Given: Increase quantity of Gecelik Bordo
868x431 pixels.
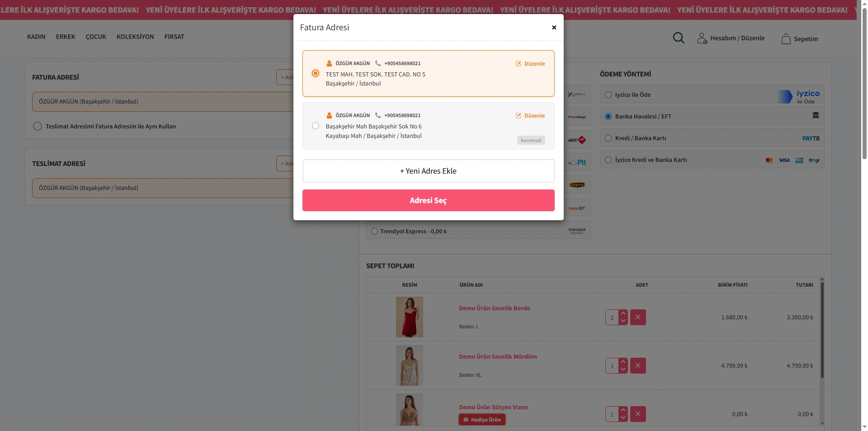Looking at the screenshot, I should tap(623, 313).
